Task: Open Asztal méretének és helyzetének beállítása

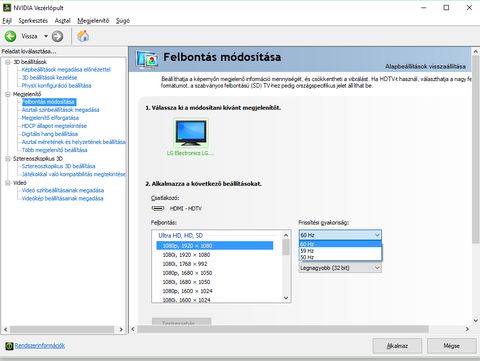Action: coord(74,142)
